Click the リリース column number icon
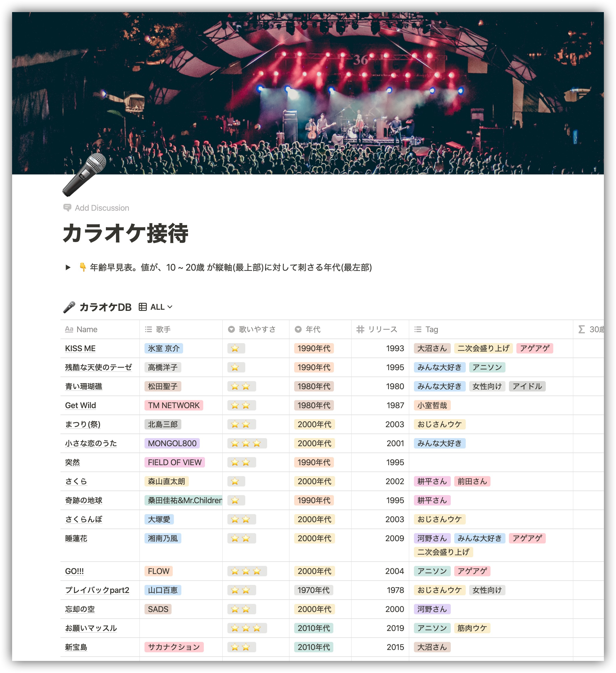 360,329
